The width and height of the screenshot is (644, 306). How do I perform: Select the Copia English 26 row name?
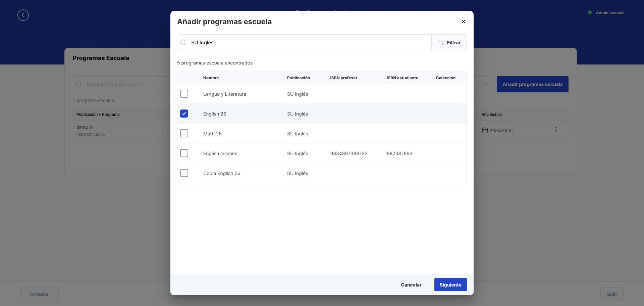222,173
